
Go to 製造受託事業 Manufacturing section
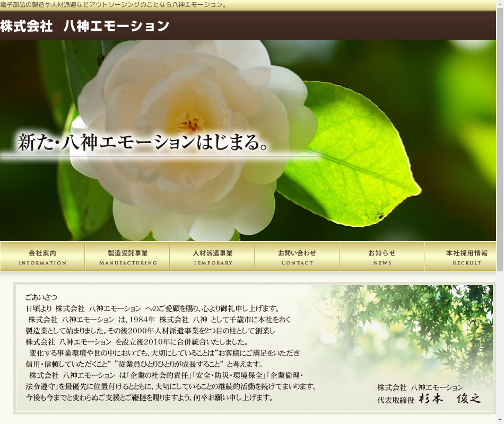(127, 257)
